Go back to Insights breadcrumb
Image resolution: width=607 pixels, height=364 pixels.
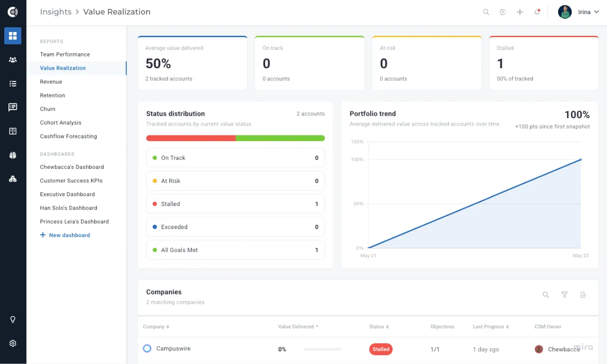point(55,12)
